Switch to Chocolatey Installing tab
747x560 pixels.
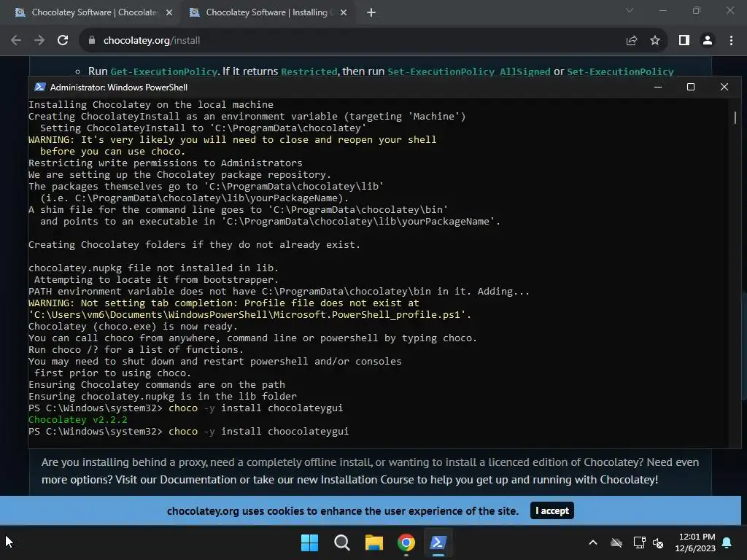[268, 12]
